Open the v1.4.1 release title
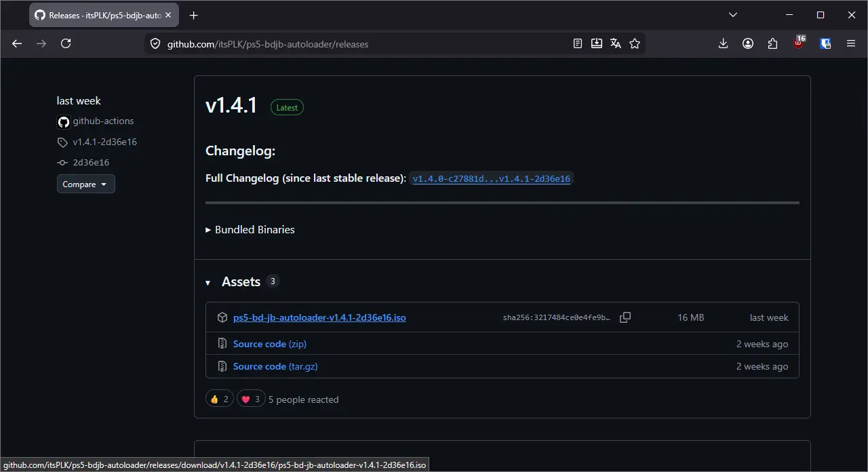This screenshot has width=868, height=472. (x=231, y=105)
